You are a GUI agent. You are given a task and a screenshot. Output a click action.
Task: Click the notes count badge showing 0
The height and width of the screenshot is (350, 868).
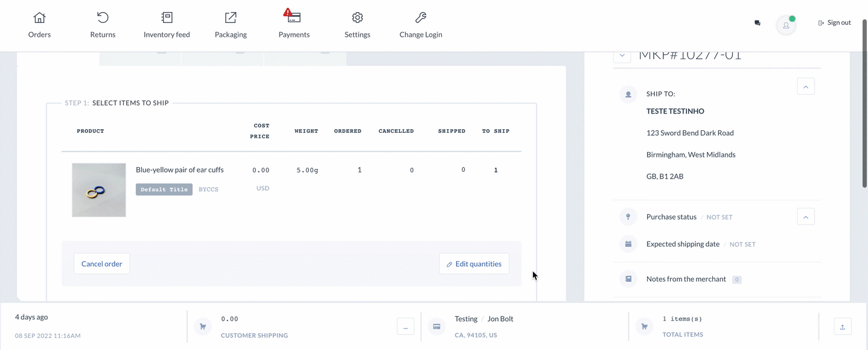point(736,280)
